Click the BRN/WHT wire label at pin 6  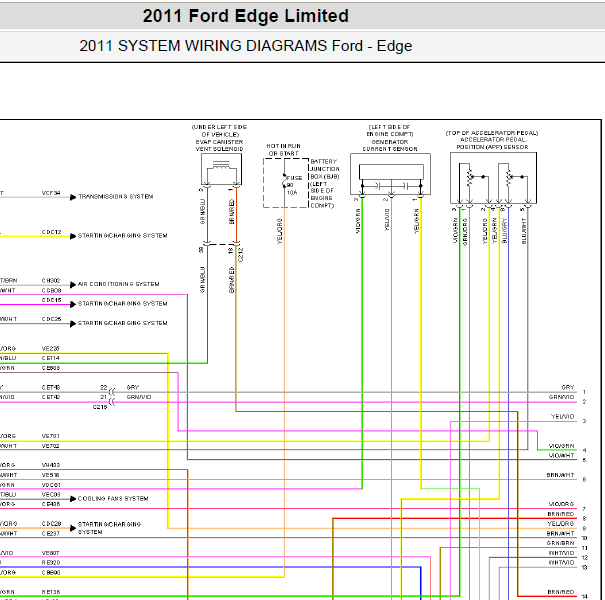(x=560, y=475)
